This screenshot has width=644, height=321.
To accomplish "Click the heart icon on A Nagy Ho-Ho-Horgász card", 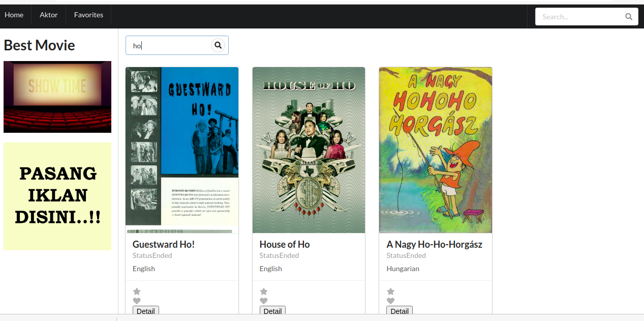I will coord(390,301).
